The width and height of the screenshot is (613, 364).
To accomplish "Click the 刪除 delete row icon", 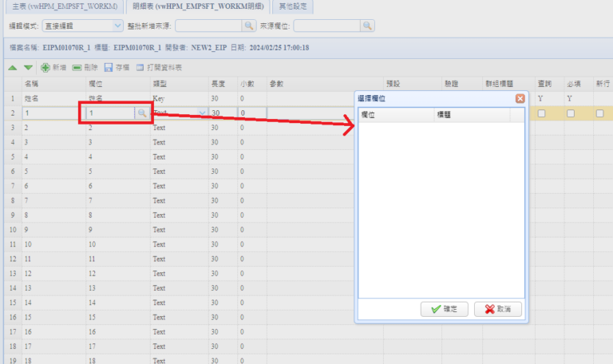I will [77, 69].
